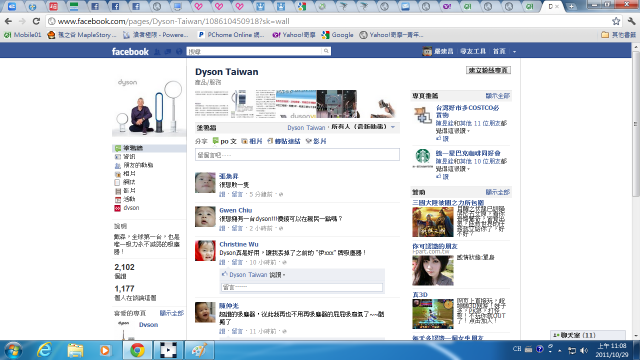
Task: Open Chrome wrench settings menu
Action: pyautogui.click(x=631, y=21)
